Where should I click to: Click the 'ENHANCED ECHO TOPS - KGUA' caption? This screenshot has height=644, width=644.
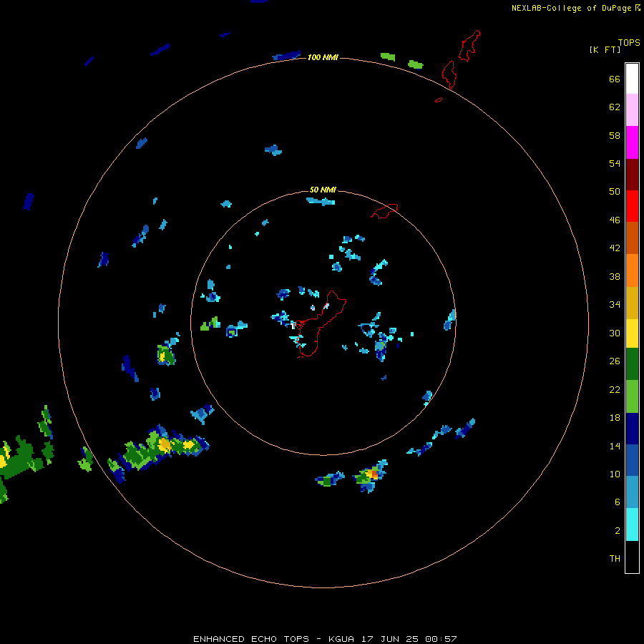[x=273, y=639]
